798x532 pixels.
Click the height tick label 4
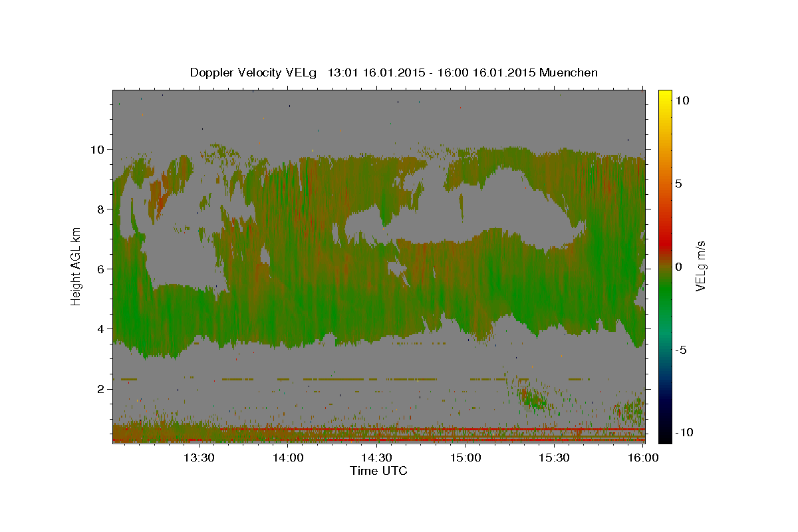point(102,329)
